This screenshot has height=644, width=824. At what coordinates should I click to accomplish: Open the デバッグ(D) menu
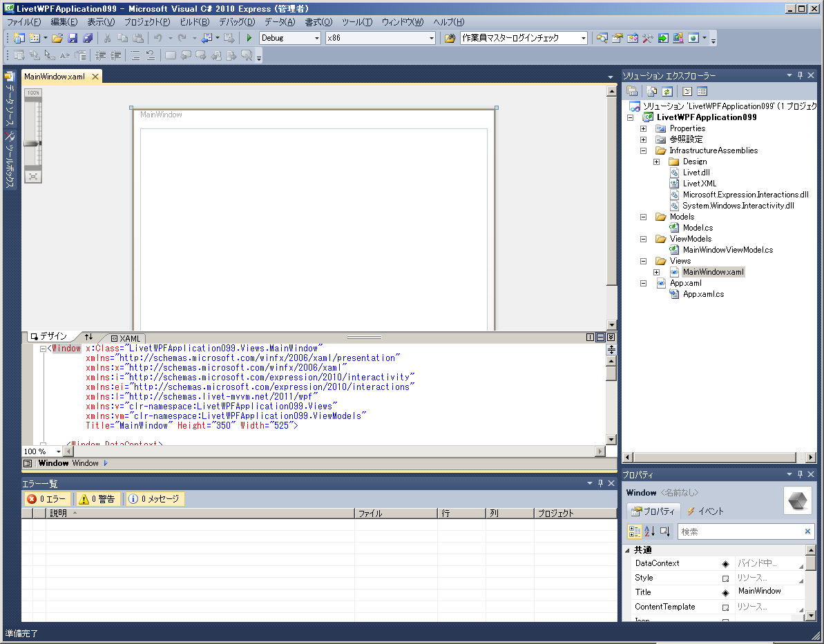point(237,22)
